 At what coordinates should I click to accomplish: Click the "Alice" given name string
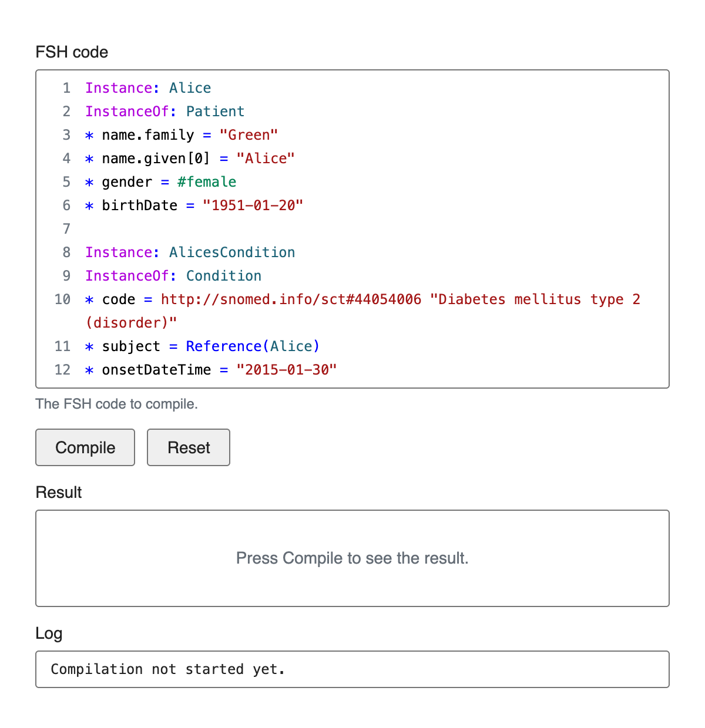pyautogui.click(x=266, y=159)
